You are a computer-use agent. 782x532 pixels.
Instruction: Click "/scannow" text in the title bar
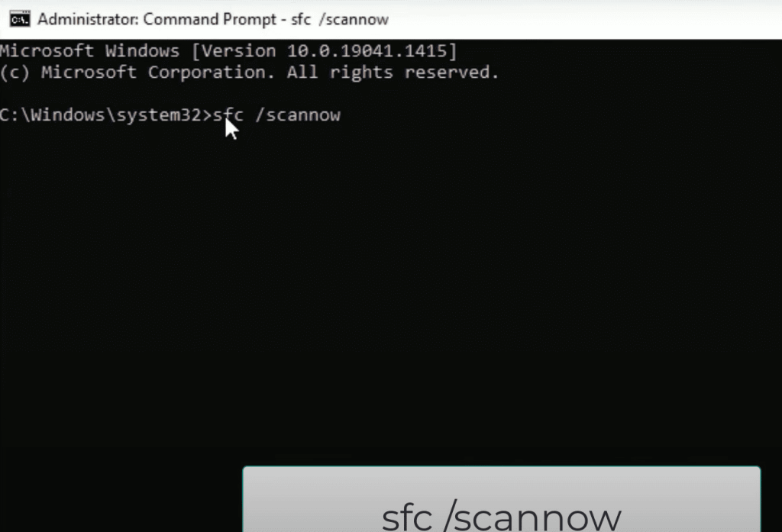(x=354, y=19)
